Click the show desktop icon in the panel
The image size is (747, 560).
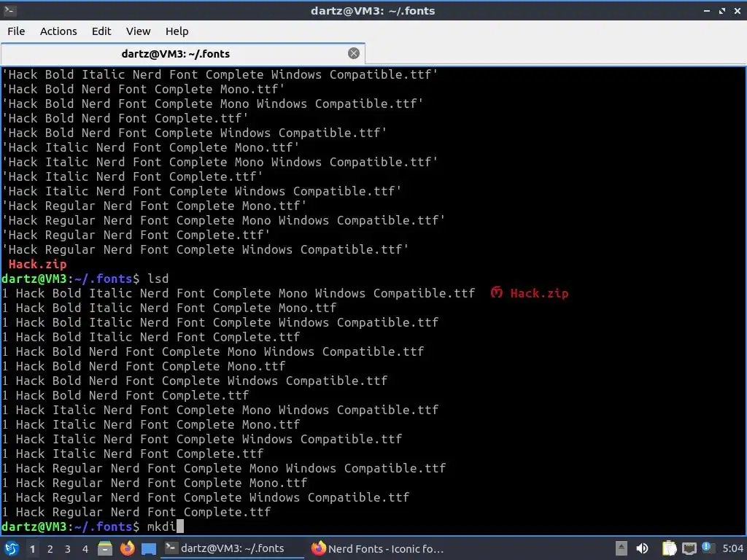[149, 549]
